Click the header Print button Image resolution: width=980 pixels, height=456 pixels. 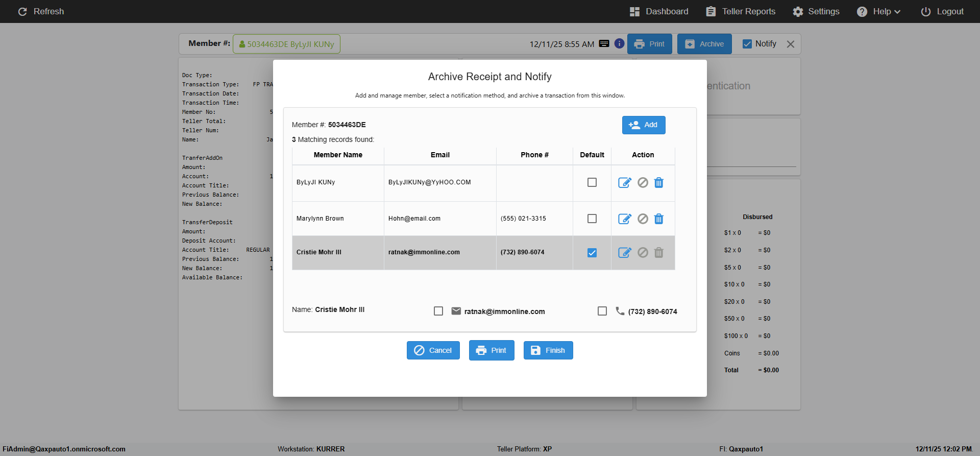point(650,44)
